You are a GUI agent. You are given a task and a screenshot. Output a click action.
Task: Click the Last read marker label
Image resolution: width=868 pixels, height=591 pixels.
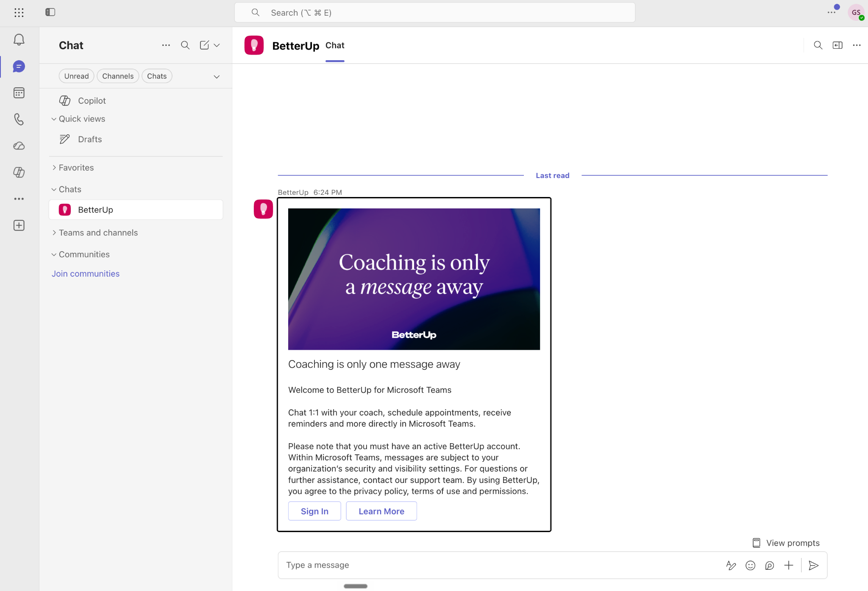[x=553, y=175]
